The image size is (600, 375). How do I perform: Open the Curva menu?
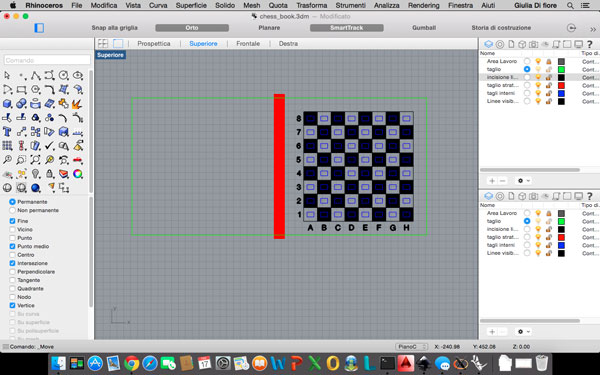[x=158, y=5]
